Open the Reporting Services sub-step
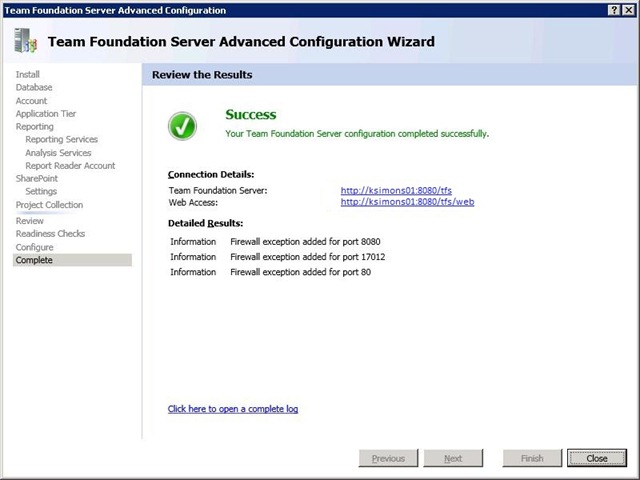Viewport: 640px width, 480px height. pos(62,140)
